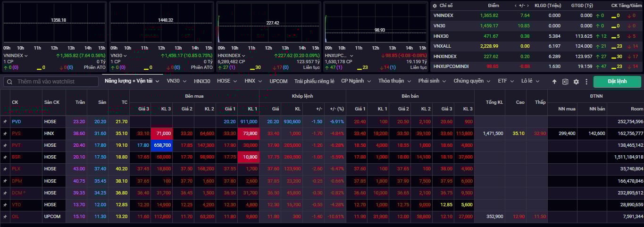Screen dimensions: 644x227
Task: Open the VN30 watchlist dropdown in toolbar
Action: [176, 81]
